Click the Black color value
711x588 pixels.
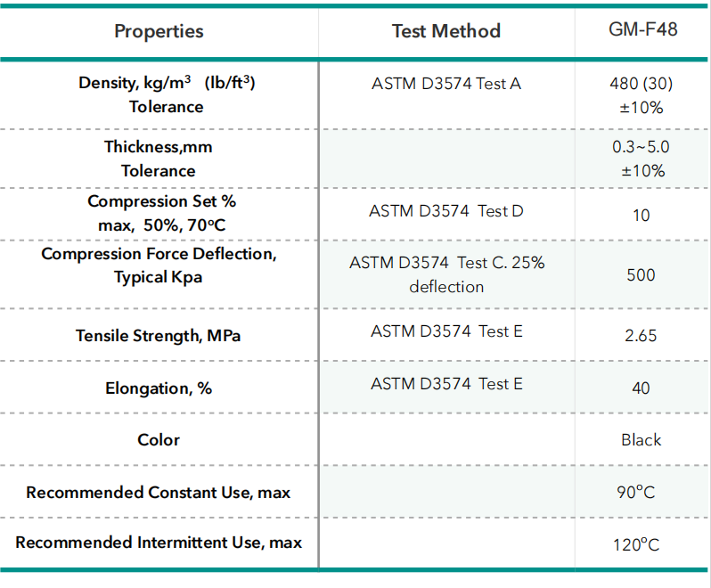(x=641, y=440)
